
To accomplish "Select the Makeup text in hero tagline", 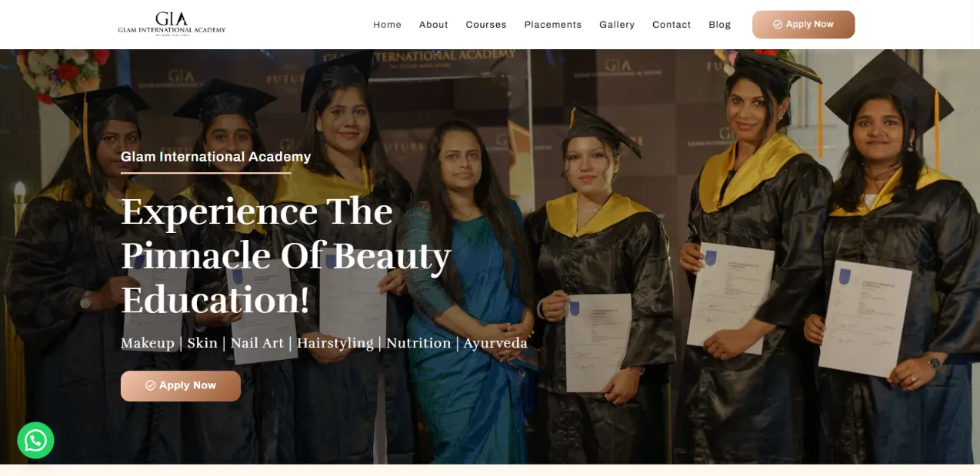I will click(148, 343).
